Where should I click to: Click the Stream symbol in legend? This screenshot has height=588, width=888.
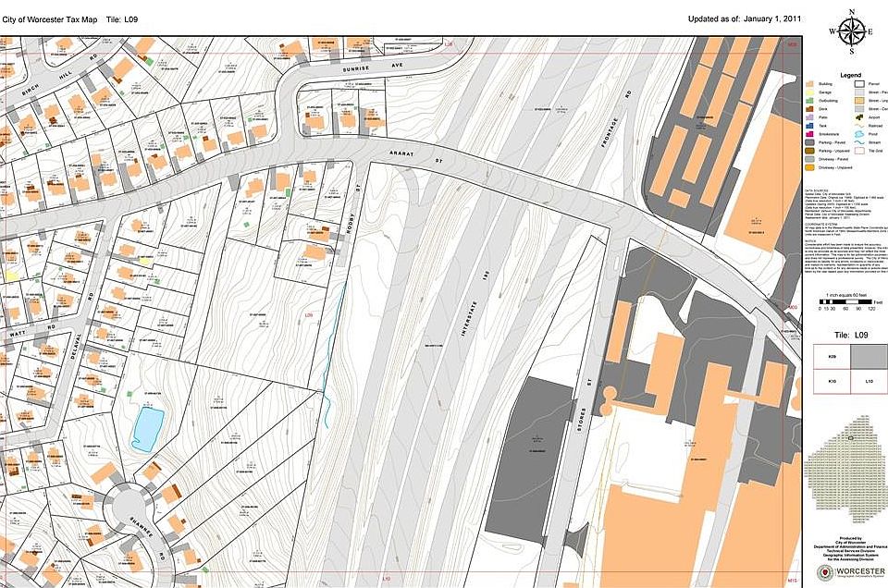tap(859, 141)
